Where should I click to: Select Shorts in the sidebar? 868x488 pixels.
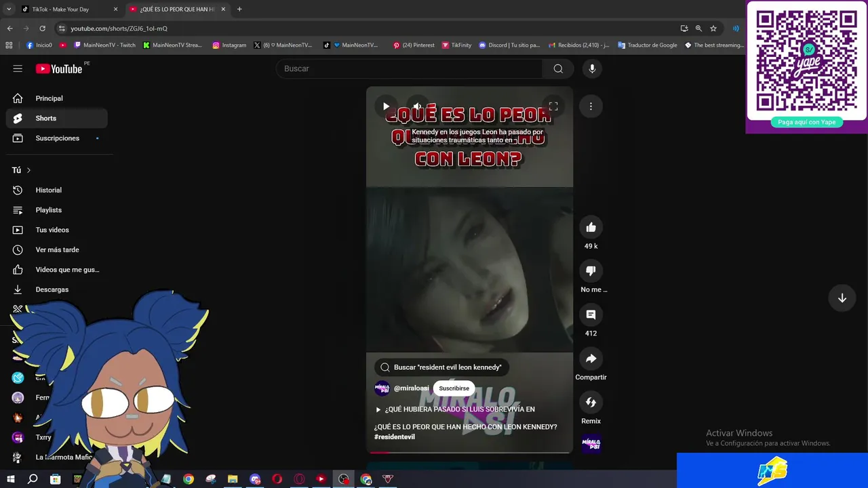(57, 118)
